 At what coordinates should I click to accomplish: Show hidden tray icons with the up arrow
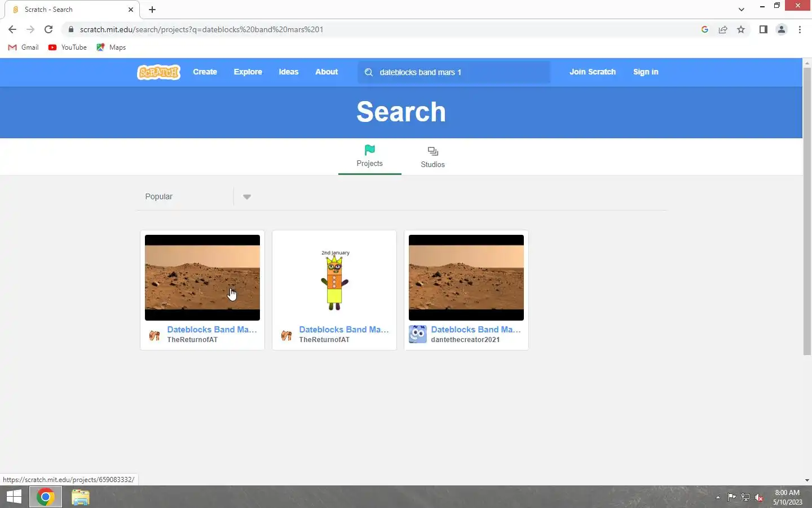[718, 497]
